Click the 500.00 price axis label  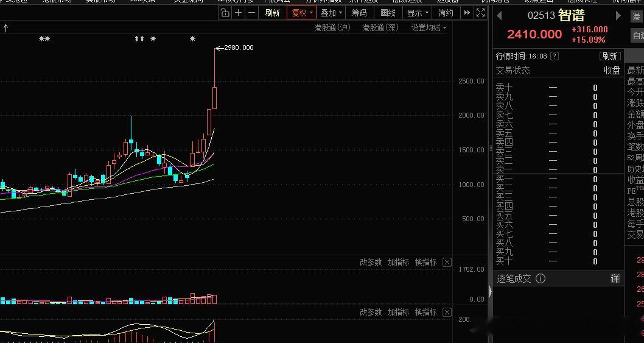tap(472, 219)
